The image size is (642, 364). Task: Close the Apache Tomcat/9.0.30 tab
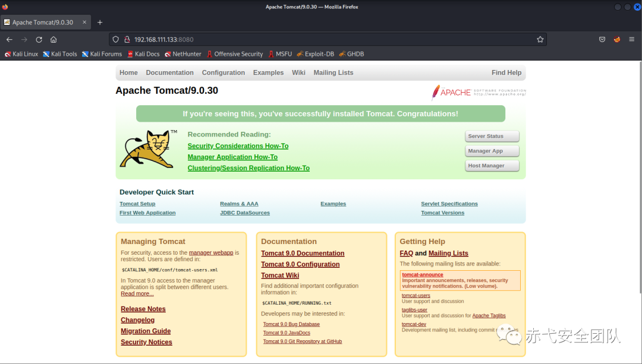point(84,22)
